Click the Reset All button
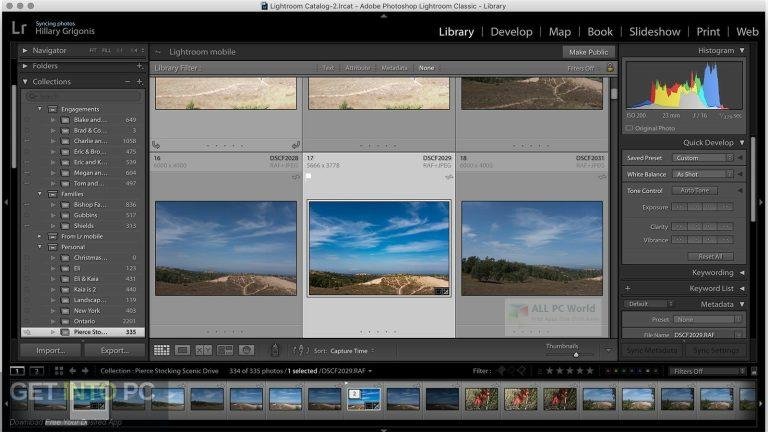The image size is (768, 432). pos(710,256)
